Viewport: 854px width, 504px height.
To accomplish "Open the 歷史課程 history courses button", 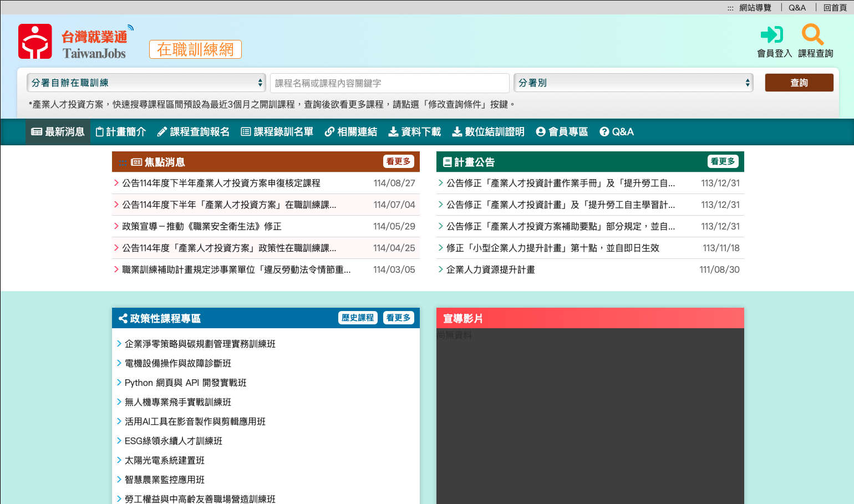I will click(x=358, y=318).
